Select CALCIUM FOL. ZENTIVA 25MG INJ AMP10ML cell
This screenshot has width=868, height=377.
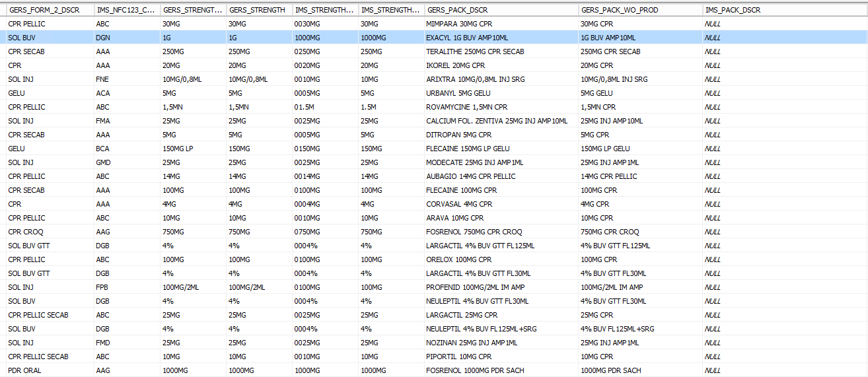(x=501, y=121)
